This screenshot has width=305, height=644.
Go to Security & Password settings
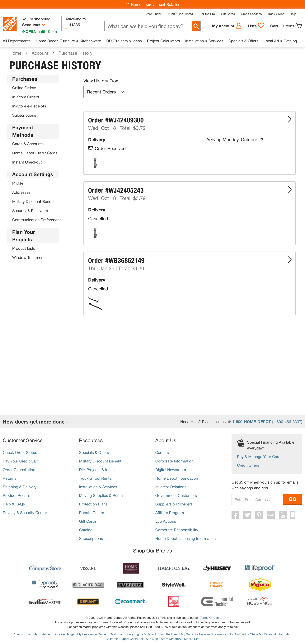(x=30, y=211)
